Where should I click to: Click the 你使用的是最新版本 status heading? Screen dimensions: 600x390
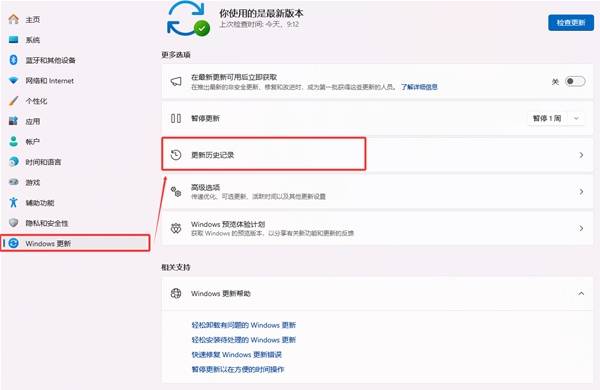coord(261,13)
